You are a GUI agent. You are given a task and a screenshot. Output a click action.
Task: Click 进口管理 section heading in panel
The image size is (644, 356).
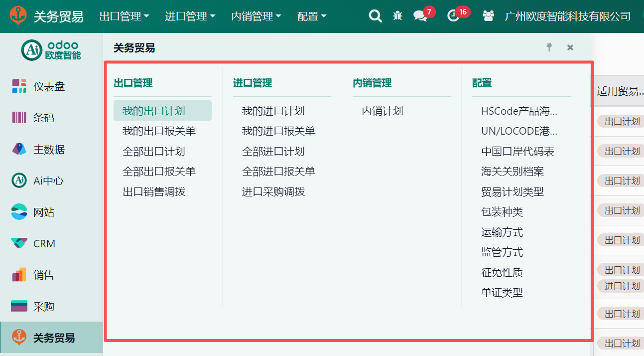(253, 83)
